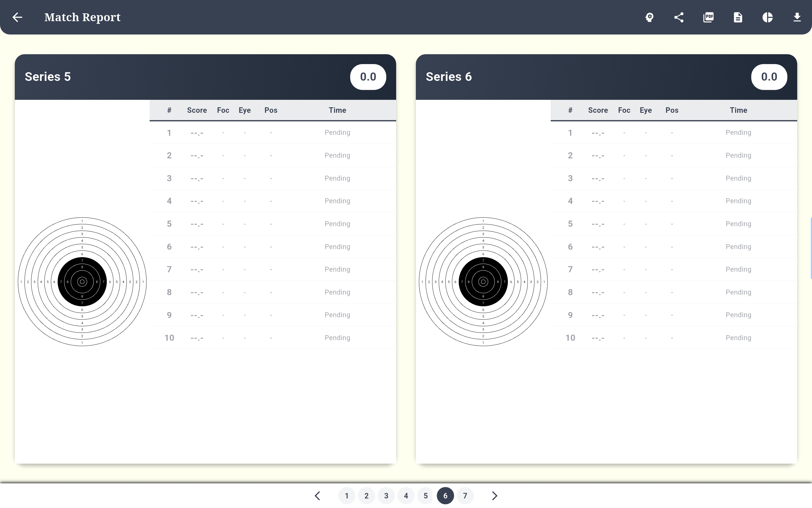Switch to page 2
The image size is (812, 508).
tap(366, 496)
